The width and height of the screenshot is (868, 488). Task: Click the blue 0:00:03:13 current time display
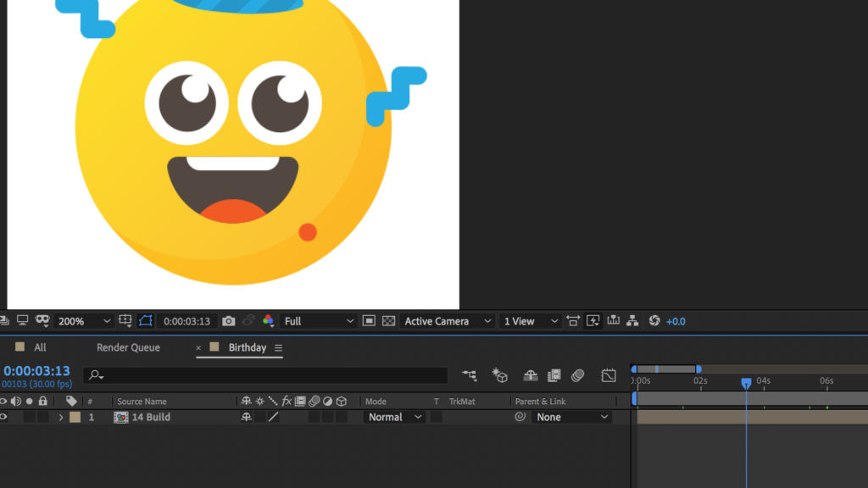tap(37, 371)
